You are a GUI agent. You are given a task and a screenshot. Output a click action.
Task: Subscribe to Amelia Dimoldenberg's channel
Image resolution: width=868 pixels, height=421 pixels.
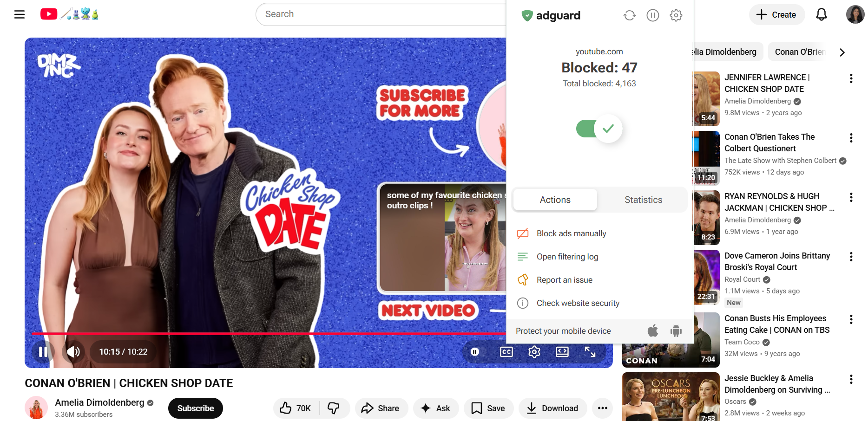(195, 408)
